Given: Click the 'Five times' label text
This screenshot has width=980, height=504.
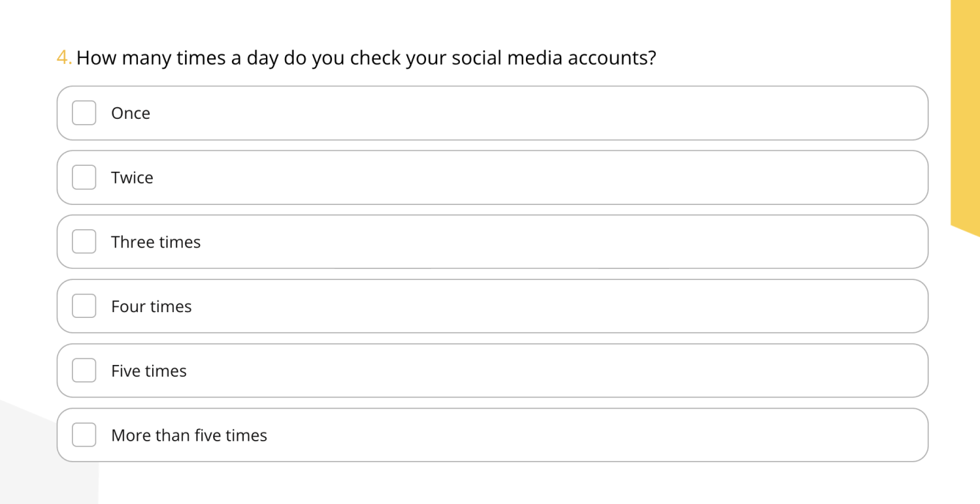Looking at the screenshot, I should click(x=148, y=371).
